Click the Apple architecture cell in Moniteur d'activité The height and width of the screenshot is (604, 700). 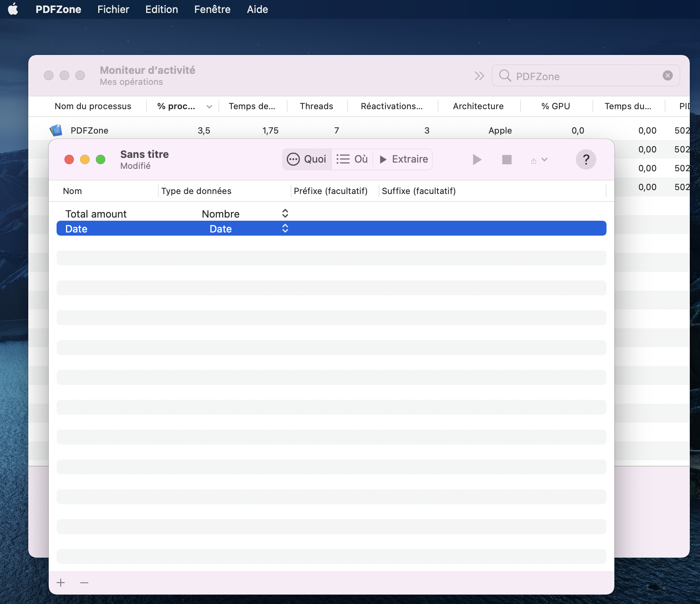click(500, 130)
